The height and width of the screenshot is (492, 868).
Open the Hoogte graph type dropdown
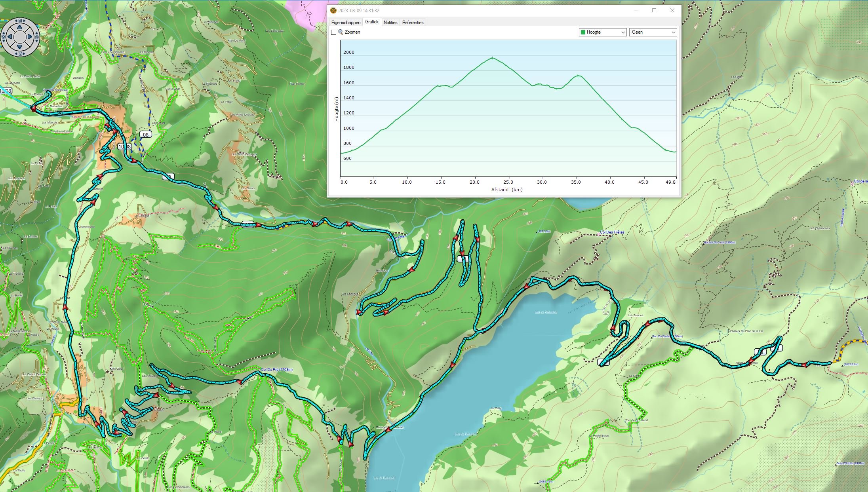click(x=603, y=32)
